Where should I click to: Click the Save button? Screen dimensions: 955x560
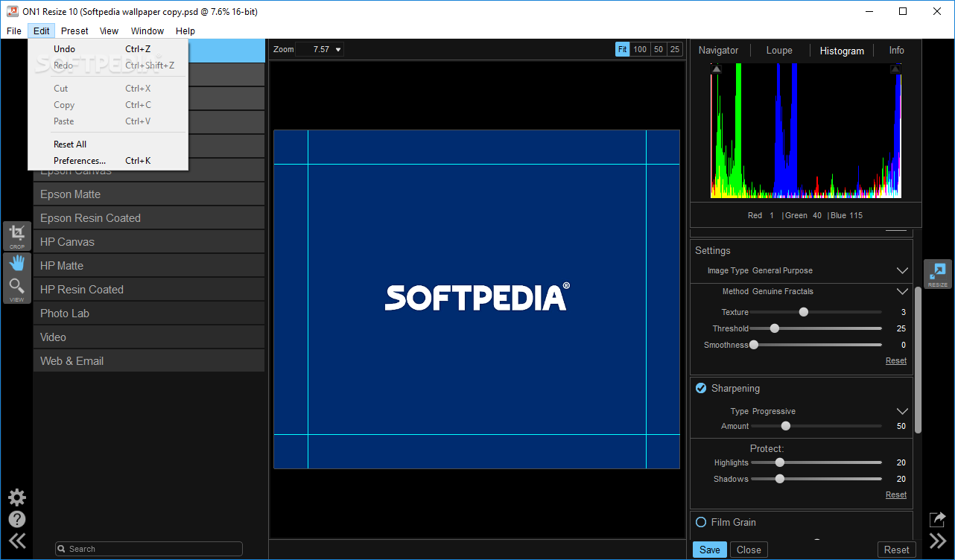(x=710, y=550)
